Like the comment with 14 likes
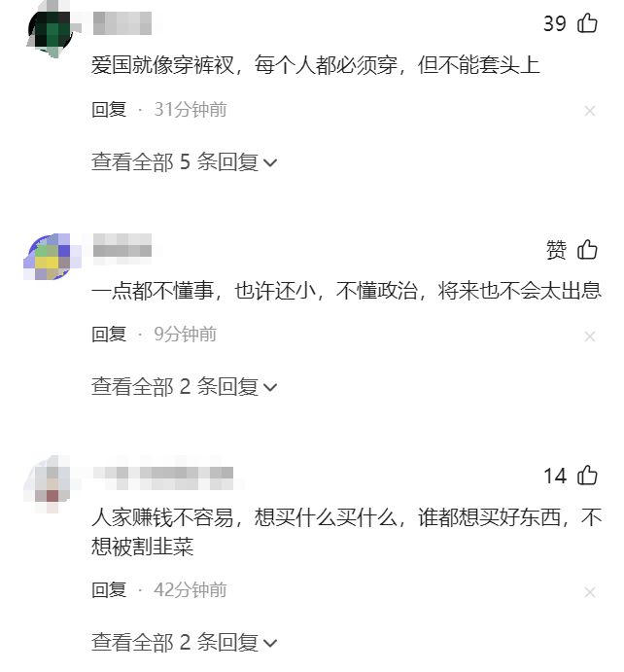The width and height of the screenshot is (624, 672). click(587, 476)
